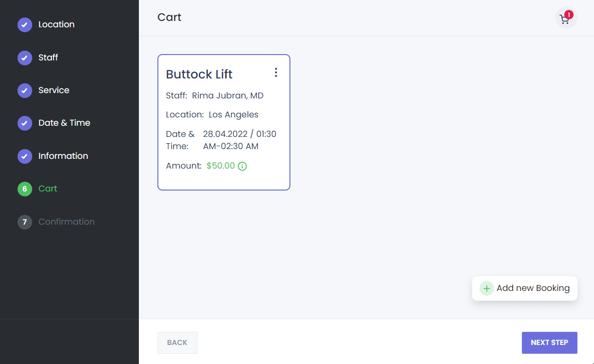Click the number 7 step circle
594x364 pixels.
(25, 222)
